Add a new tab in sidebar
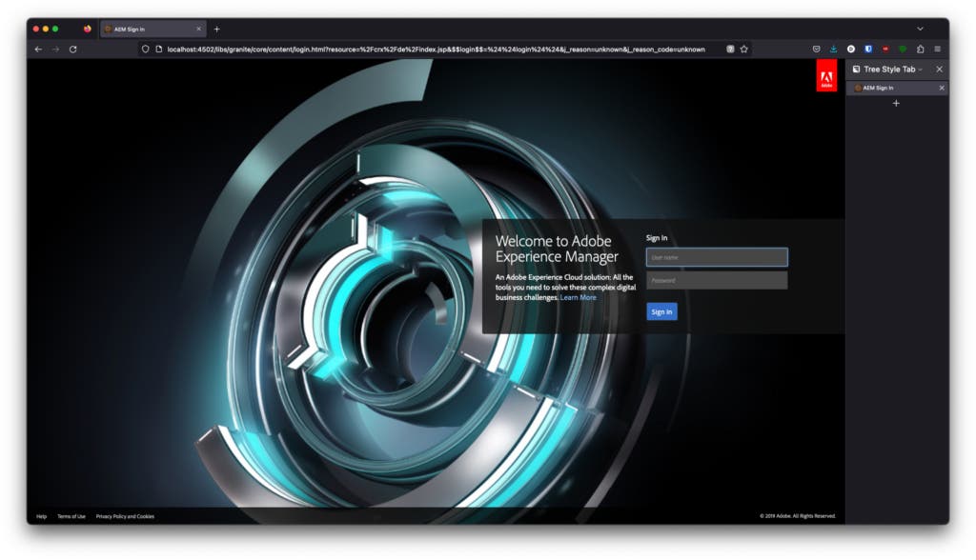976x560 pixels. 896,103
